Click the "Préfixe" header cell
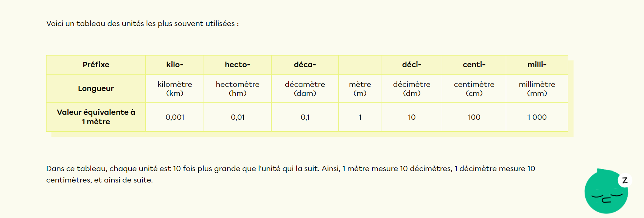This screenshot has width=644, height=218. pyautogui.click(x=96, y=65)
